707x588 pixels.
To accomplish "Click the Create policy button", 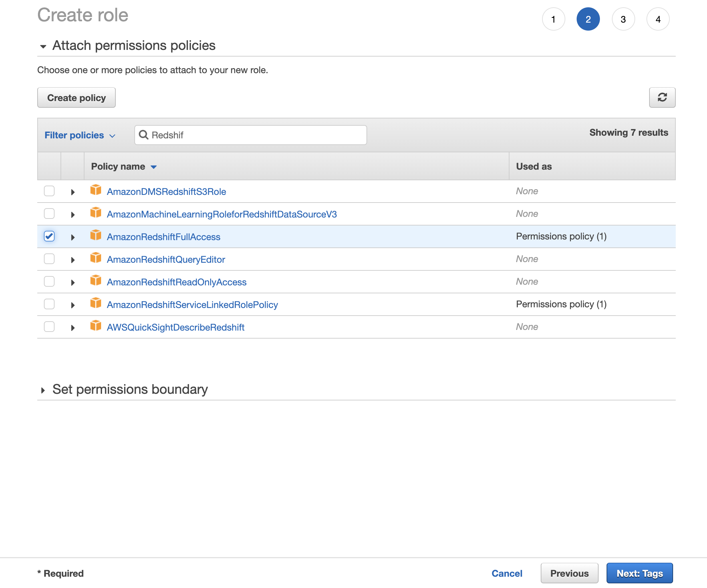I will (76, 98).
